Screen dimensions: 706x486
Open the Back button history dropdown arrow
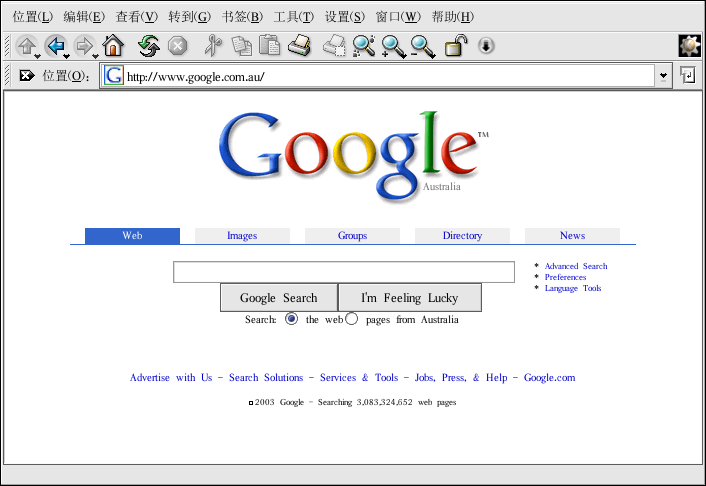66,56
